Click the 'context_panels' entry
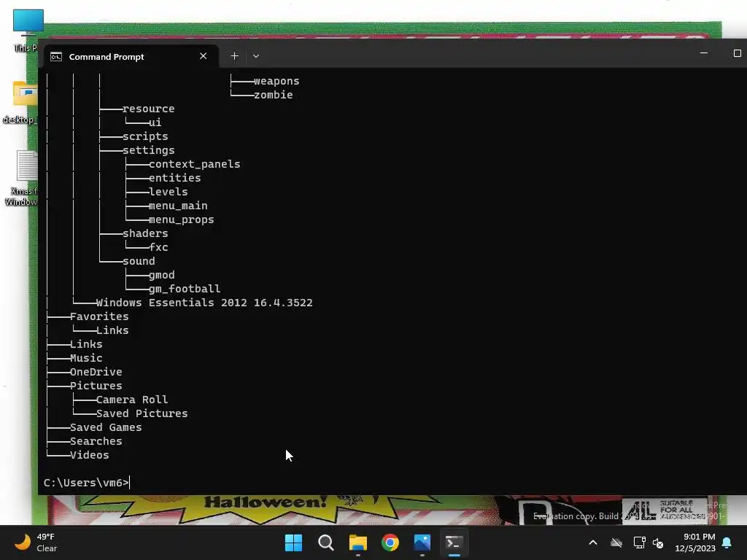This screenshot has height=560, width=747. click(x=194, y=164)
